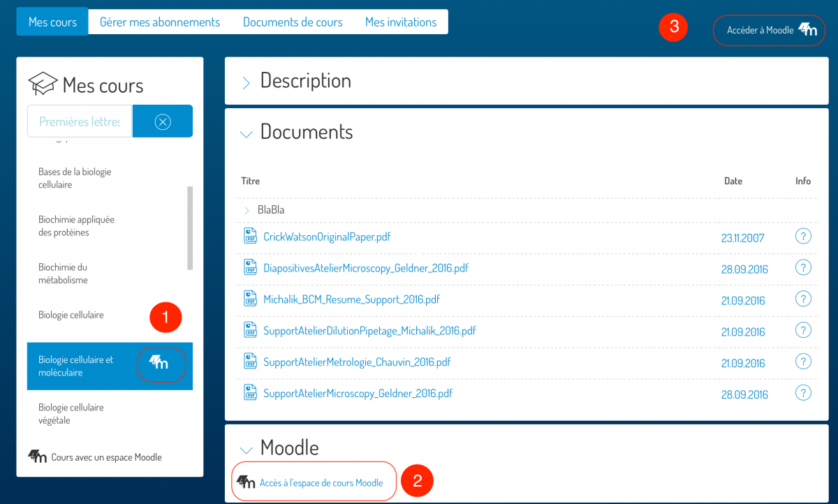Click the Premières lettres search field

80,121
